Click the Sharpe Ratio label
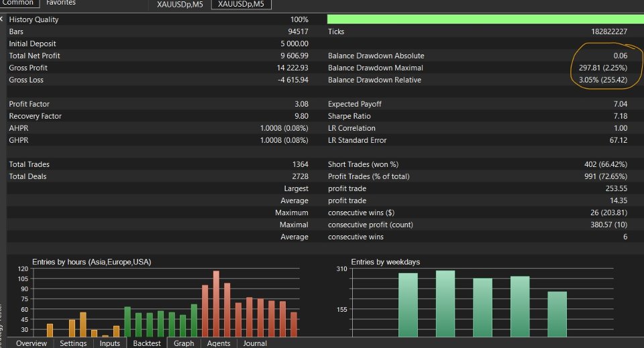Viewport: 644px width, 348px height. click(x=349, y=116)
